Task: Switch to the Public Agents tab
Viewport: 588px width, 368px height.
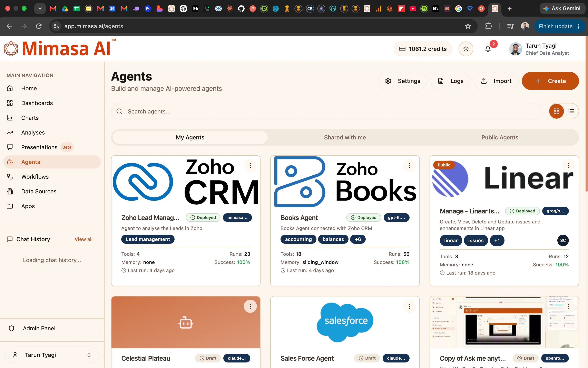Action: click(500, 138)
